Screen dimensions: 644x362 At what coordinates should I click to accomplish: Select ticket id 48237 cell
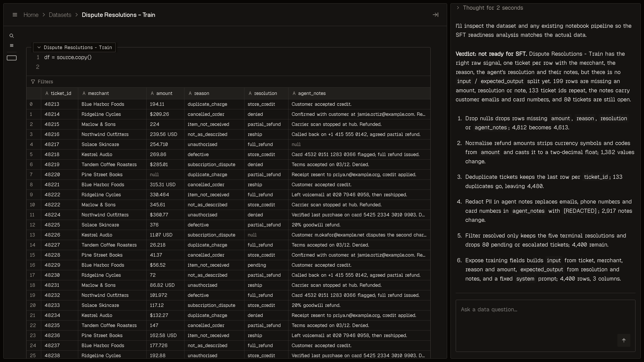tap(60, 346)
